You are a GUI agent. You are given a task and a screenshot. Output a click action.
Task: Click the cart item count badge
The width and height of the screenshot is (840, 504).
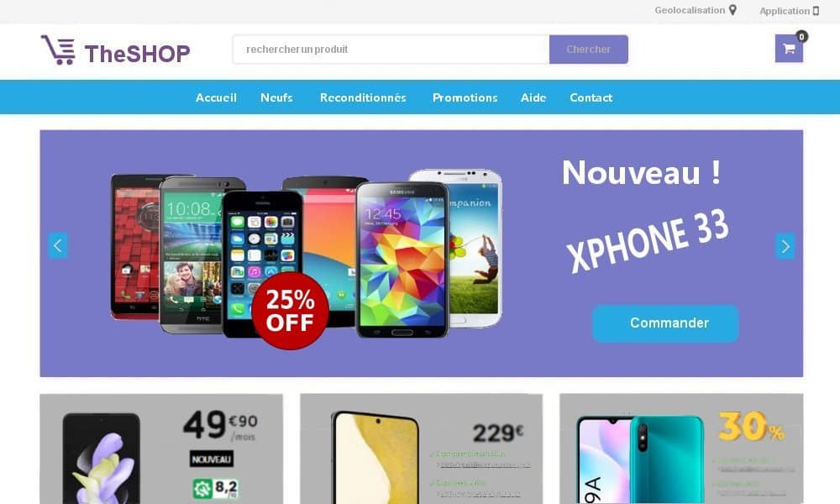pos(801,36)
